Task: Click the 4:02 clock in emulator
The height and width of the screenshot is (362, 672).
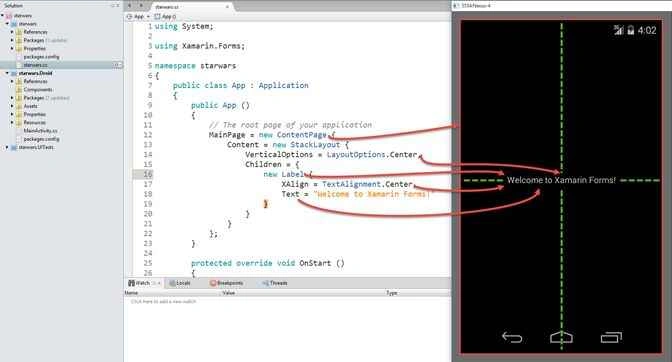Action: pyautogui.click(x=647, y=30)
